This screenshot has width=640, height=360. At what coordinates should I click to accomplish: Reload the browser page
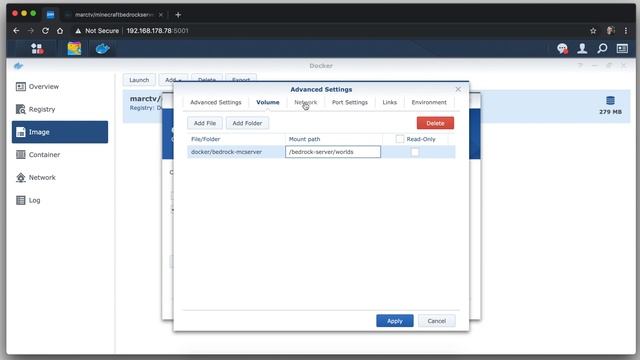coord(45,31)
